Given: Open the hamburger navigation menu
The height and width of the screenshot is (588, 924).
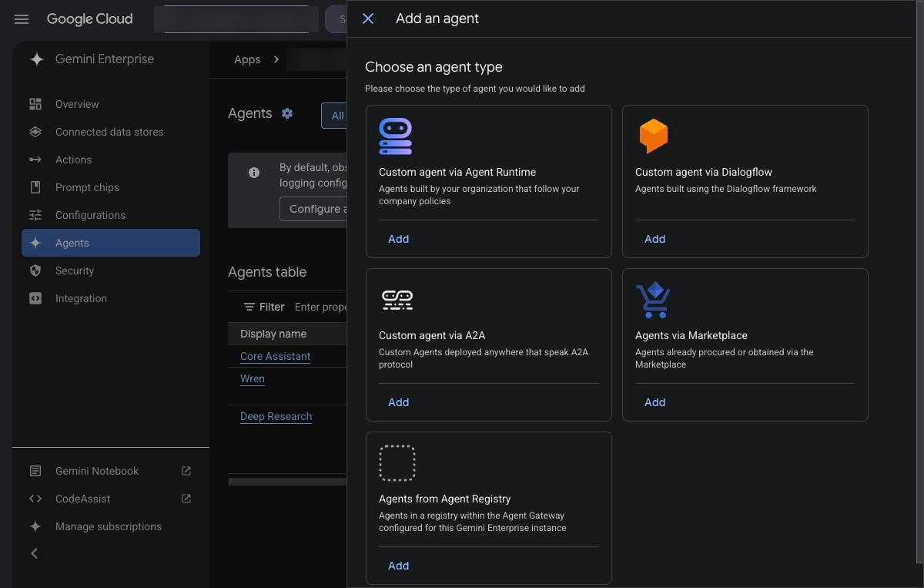Looking at the screenshot, I should [x=22, y=19].
